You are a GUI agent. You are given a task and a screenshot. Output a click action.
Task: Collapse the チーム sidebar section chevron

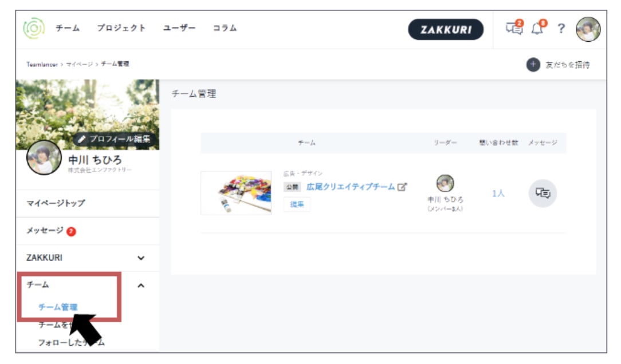pyautogui.click(x=140, y=285)
